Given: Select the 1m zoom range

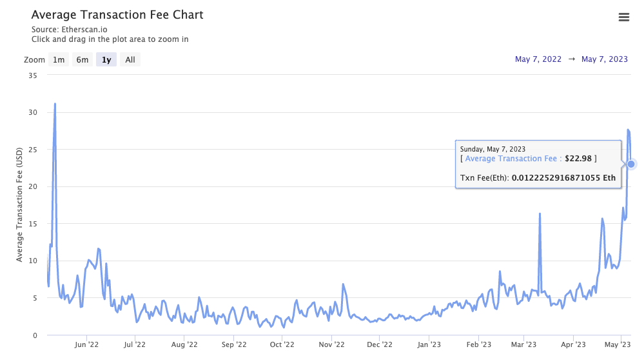Looking at the screenshot, I should click(59, 60).
